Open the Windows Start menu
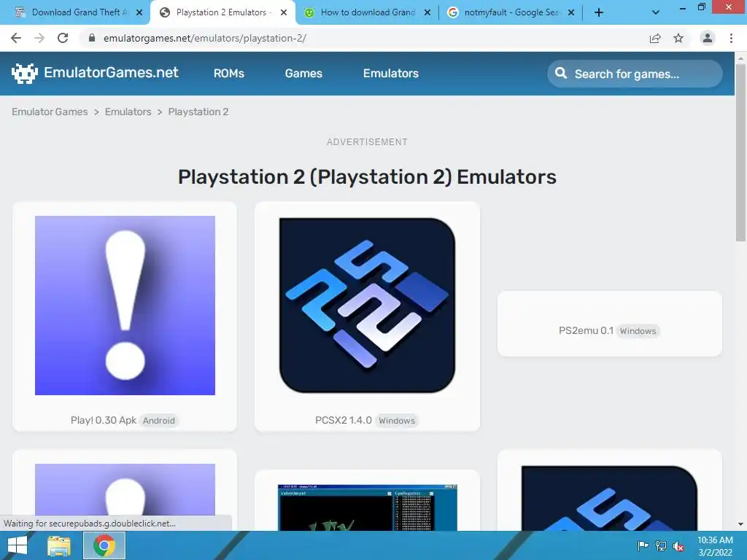The height and width of the screenshot is (560, 747). [x=18, y=545]
